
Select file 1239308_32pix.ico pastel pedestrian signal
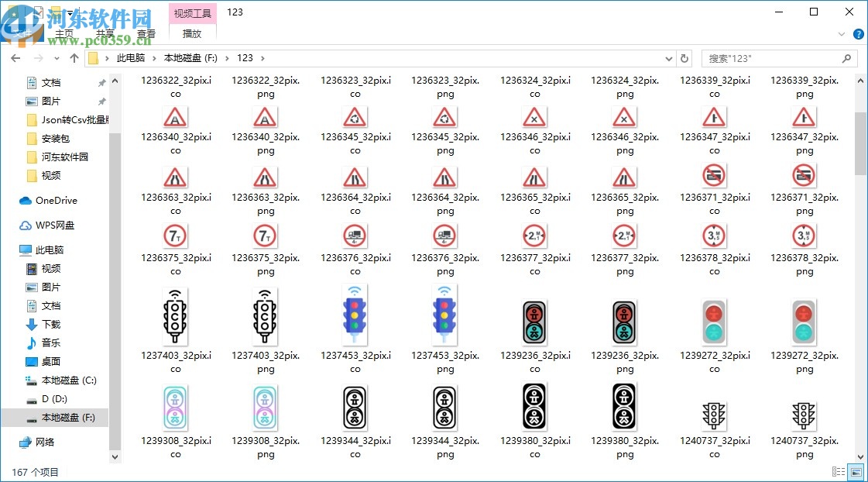[176, 422]
